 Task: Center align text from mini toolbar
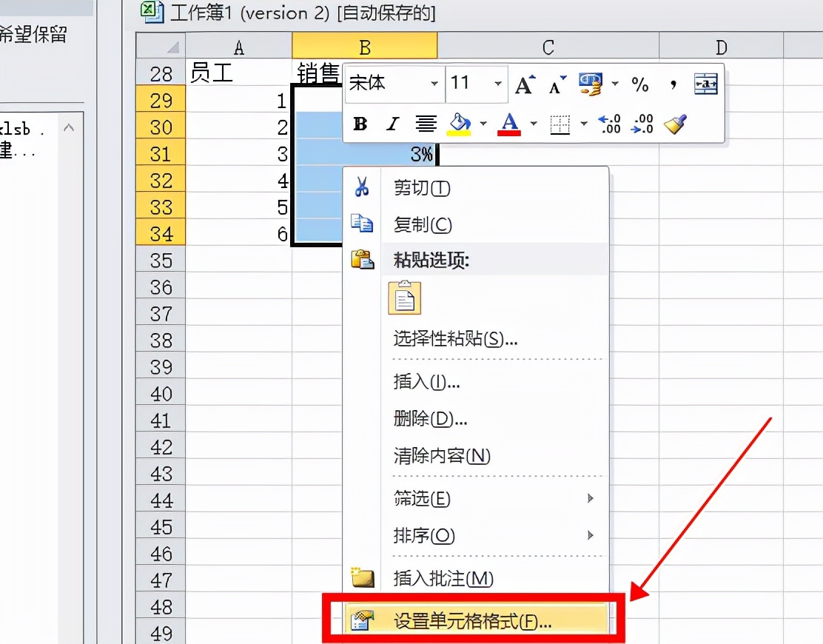point(426,124)
